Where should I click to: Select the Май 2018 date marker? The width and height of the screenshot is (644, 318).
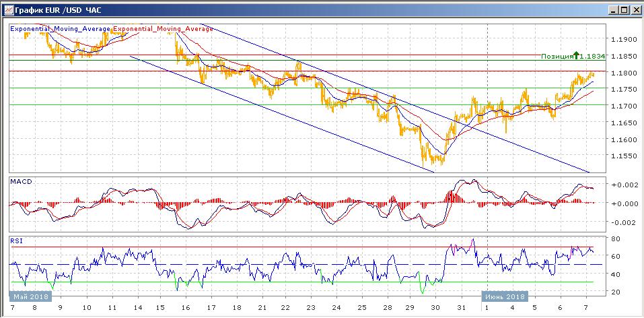[x=30, y=296]
